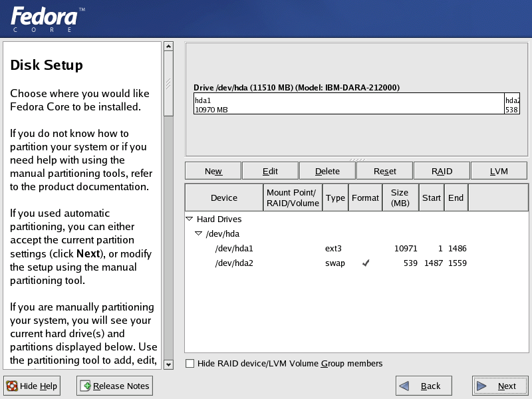This screenshot has height=399, width=532.
Task: Click the Delete partition button
Action: (327, 171)
